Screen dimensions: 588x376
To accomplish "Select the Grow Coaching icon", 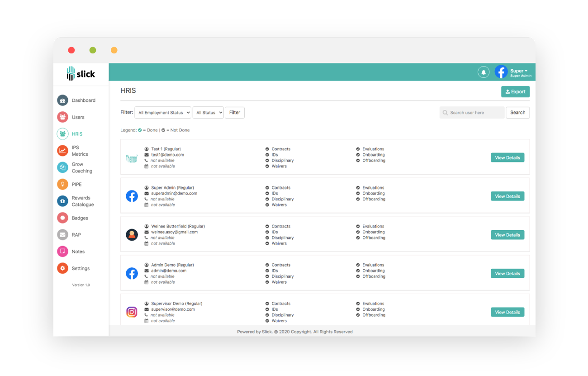I will 62,167.
